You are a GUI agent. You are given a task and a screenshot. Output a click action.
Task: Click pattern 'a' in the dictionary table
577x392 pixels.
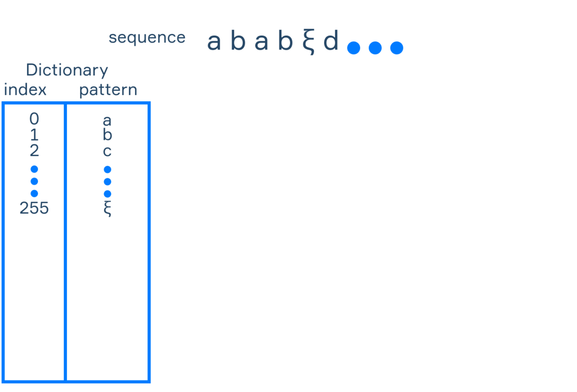[107, 120]
